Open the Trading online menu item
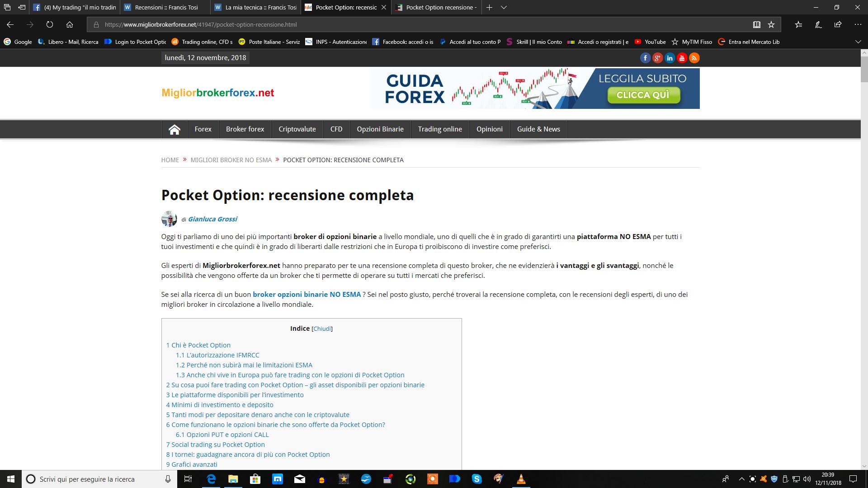The width and height of the screenshot is (868, 488). point(440,129)
